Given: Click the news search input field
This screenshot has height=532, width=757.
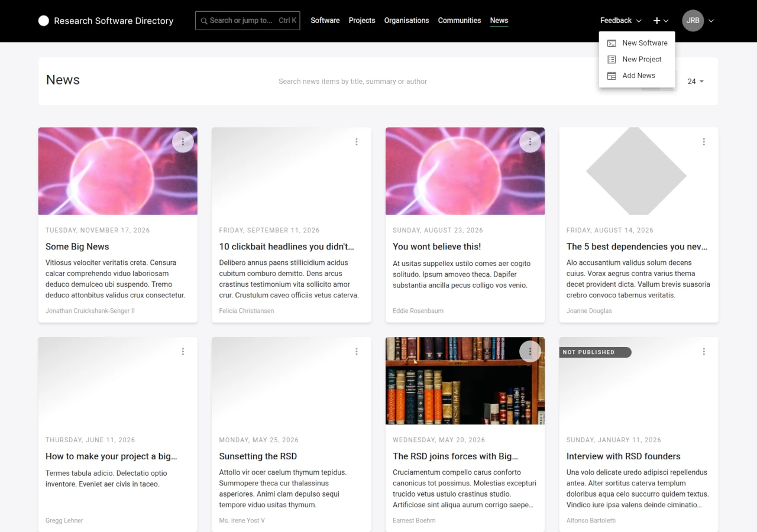Looking at the screenshot, I should point(352,82).
